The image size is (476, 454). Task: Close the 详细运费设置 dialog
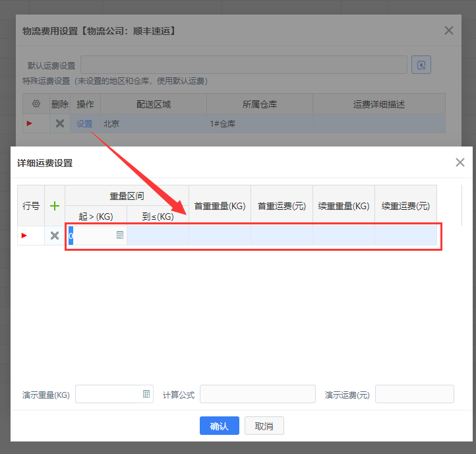point(460,162)
